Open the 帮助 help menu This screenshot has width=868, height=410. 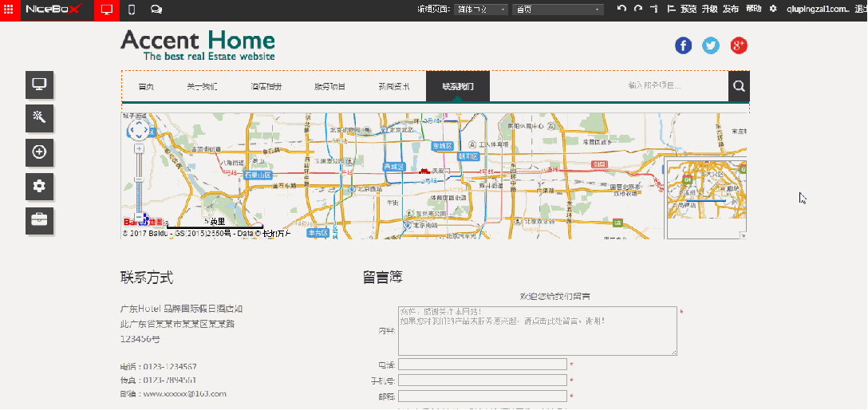tap(753, 10)
